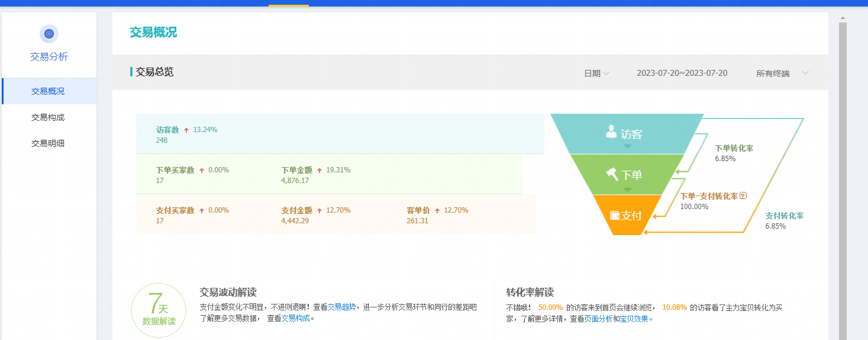Click the 所有终端 chevron arrow
This screenshot has width=868, height=340.
tap(805, 73)
